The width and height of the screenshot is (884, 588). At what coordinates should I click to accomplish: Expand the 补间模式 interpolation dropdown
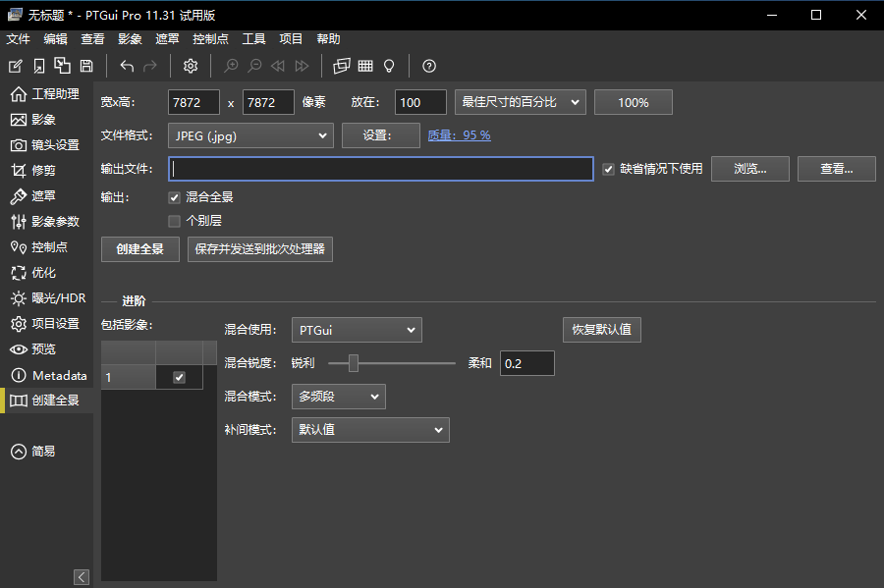pyautogui.click(x=370, y=429)
